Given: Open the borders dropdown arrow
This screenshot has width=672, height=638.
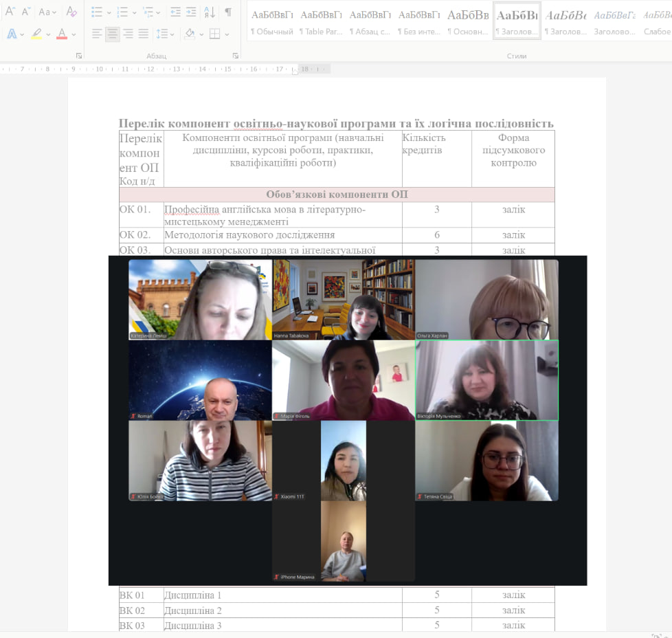Looking at the screenshot, I should point(227,34).
